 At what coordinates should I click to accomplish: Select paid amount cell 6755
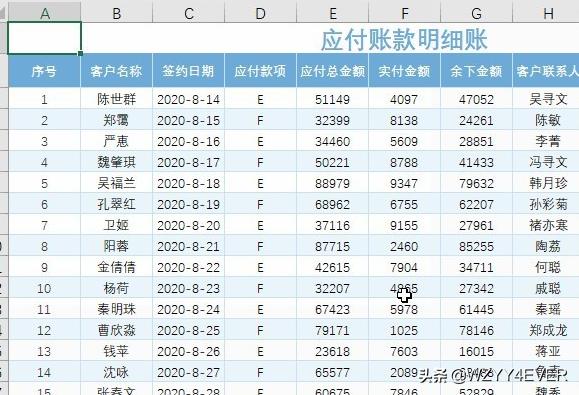click(404, 204)
